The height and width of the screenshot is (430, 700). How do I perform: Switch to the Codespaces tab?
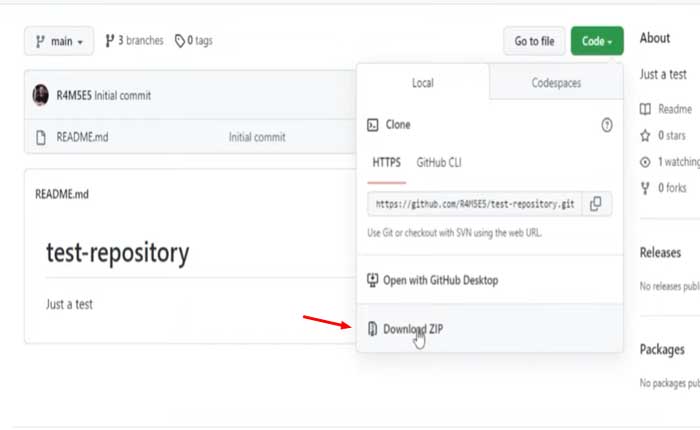[x=556, y=83]
